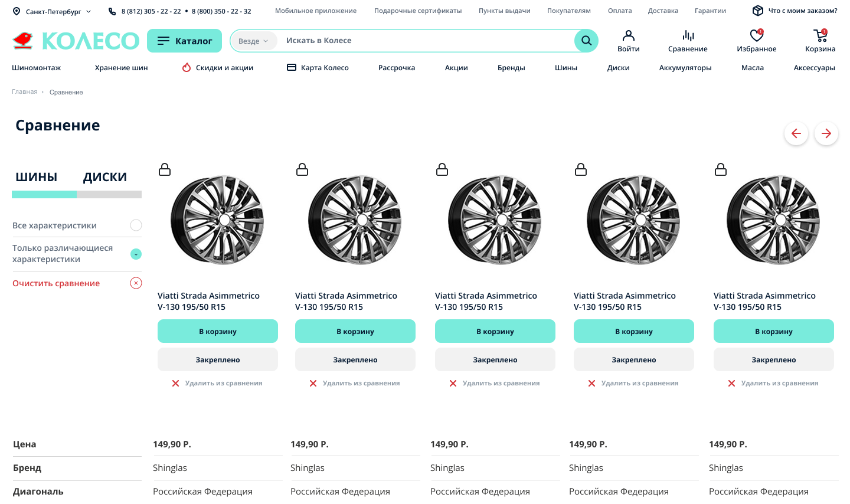Open the first product's wheel thumbnail
This screenshot has height=504, width=850.
[x=218, y=220]
